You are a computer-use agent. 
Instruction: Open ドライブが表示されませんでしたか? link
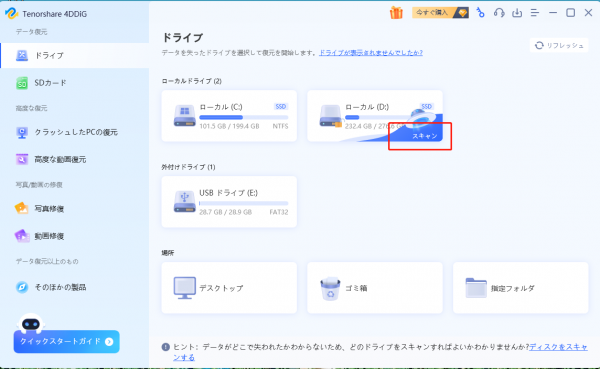[x=371, y=53]
